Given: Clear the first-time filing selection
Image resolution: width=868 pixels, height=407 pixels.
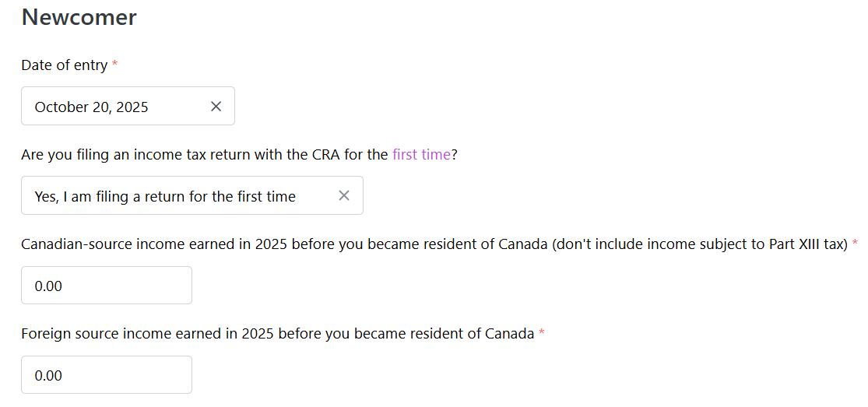Looking at the screenshot, I should 344,196.
